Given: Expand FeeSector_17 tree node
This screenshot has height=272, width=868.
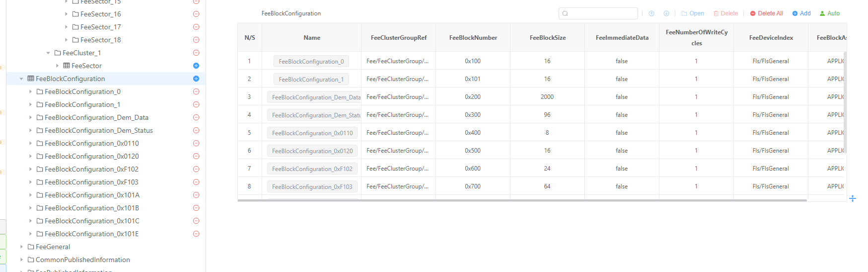Looking at the screenshot, I should tap(66, 27).
